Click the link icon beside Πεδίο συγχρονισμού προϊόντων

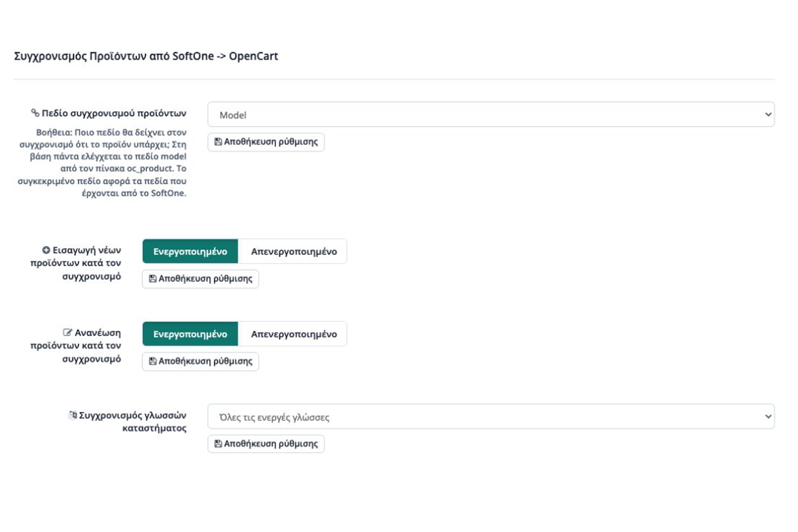click(x=35, y=113)
